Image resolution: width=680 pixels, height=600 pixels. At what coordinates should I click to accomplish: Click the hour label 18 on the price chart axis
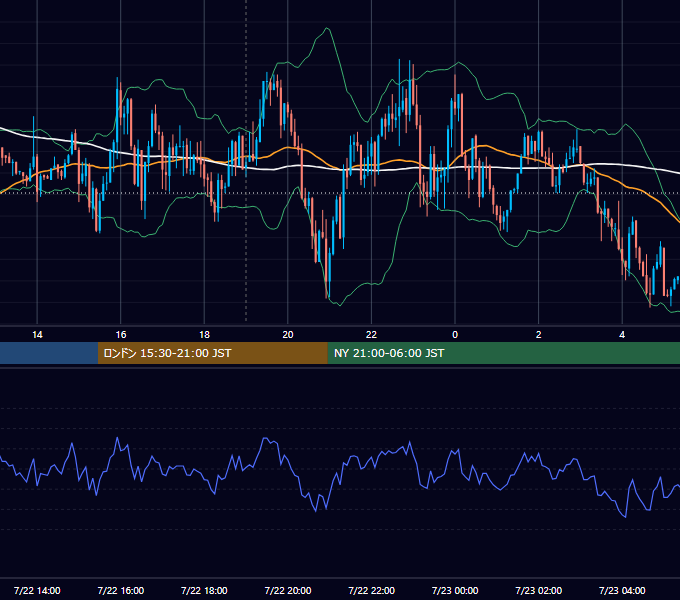point(204,335)
